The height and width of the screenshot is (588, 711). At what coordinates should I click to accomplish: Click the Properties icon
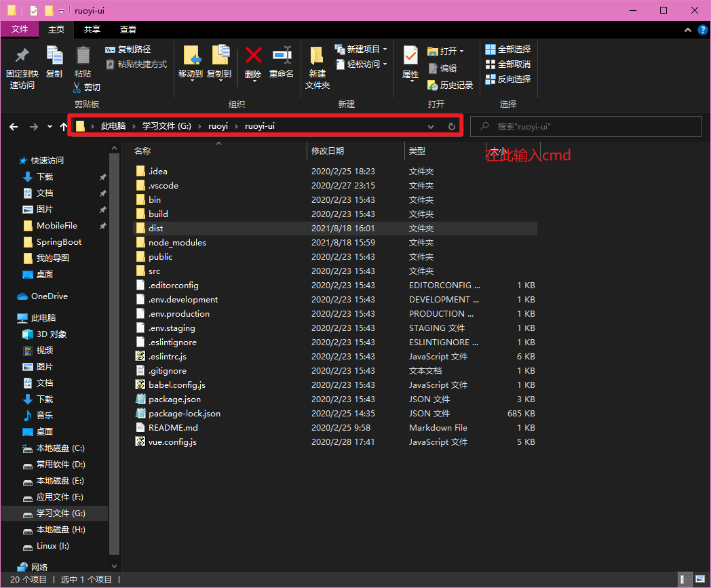[410, 56]
